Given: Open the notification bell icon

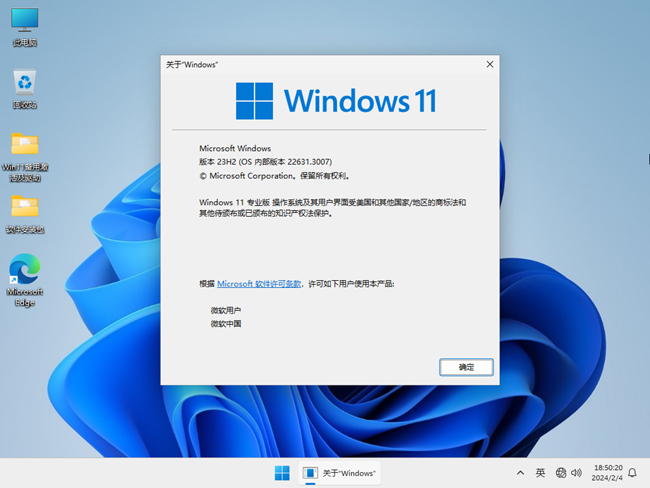Looking at the screenshot, I should coord(633,473).
